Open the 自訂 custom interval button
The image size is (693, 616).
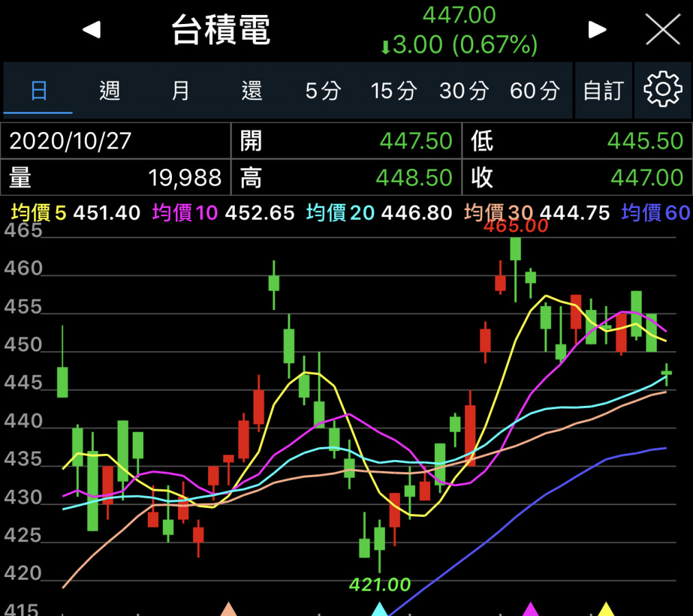click(x=603, y=90)
